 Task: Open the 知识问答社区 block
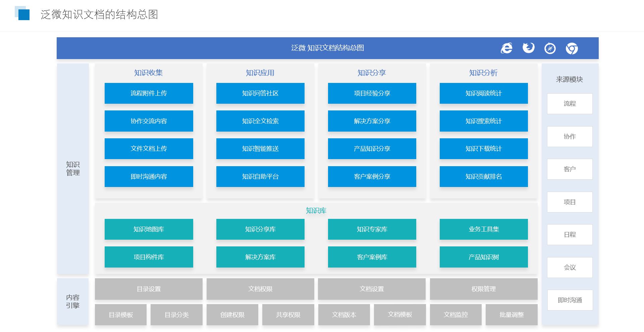[x=260, y=93]
